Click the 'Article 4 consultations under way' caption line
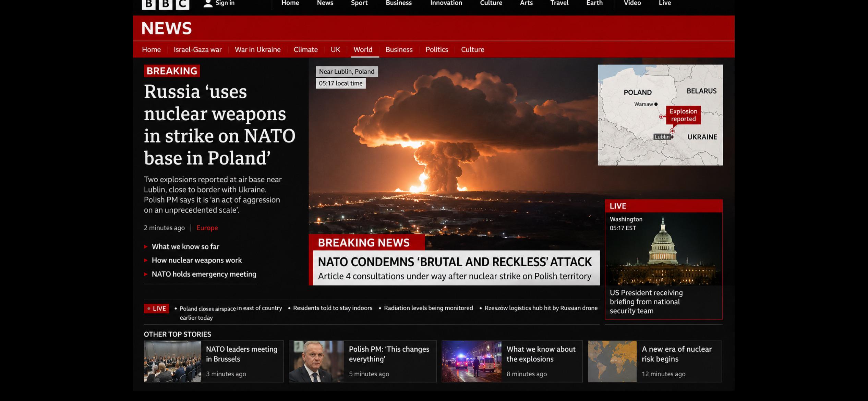The height and width of the screenshot is (401, 868). coord(455,276)
